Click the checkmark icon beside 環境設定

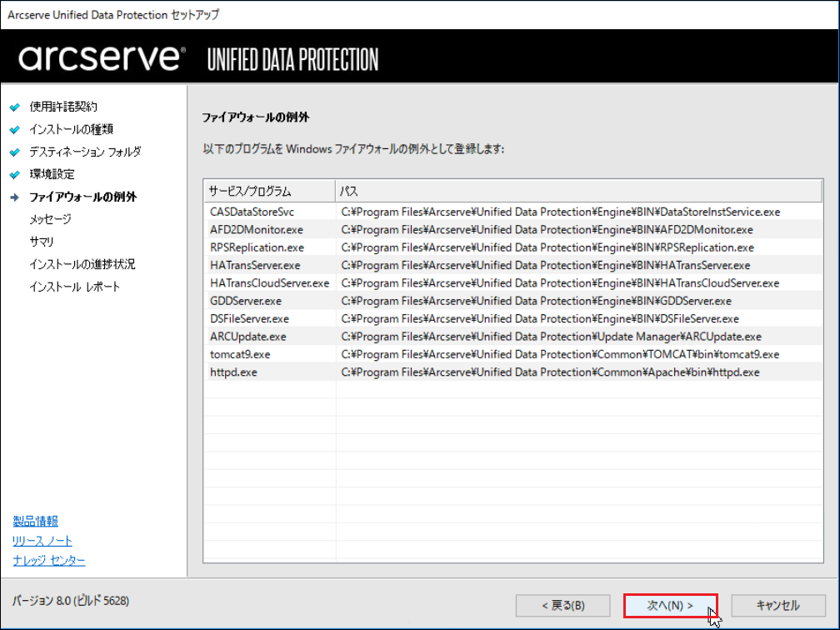tap(15, 175)
